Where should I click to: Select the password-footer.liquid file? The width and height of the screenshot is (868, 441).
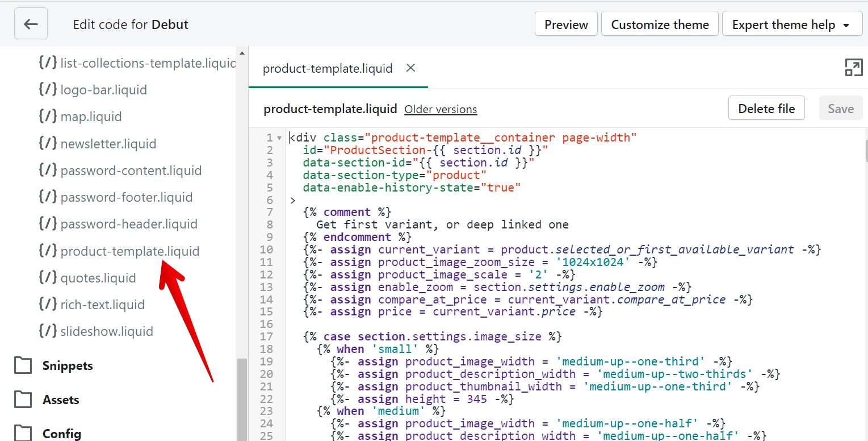[x=127, y=197]
